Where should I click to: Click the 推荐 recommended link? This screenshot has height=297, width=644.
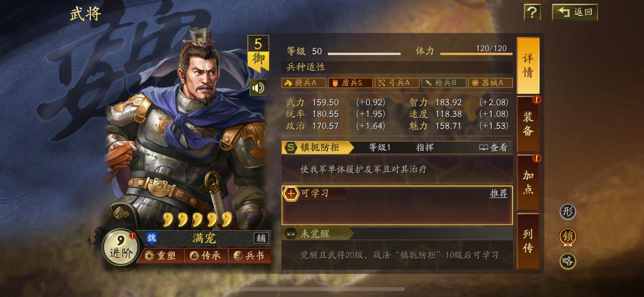click(498, 194)
